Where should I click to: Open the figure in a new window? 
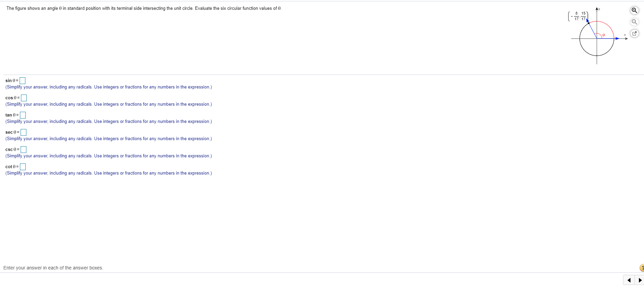click(634, 33)
